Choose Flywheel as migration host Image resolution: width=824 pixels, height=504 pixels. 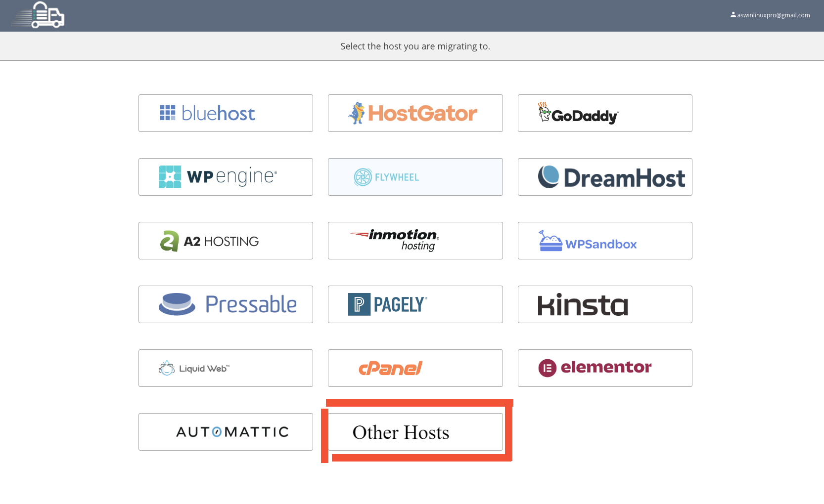tap(415, 177)
